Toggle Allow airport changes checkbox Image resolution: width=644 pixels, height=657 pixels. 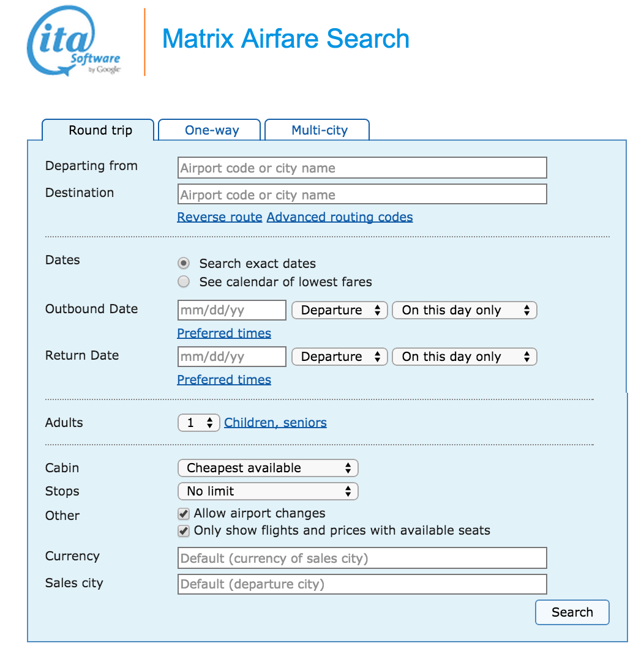click(184, 514)
